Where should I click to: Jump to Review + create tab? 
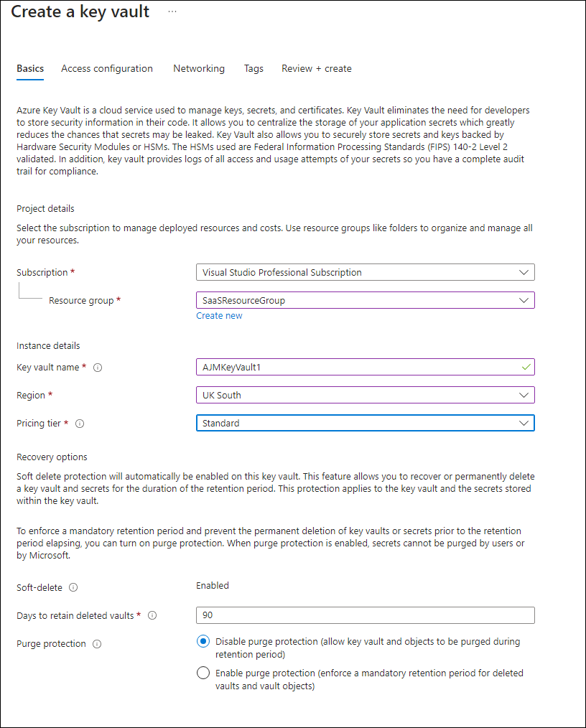pos(317,69)
